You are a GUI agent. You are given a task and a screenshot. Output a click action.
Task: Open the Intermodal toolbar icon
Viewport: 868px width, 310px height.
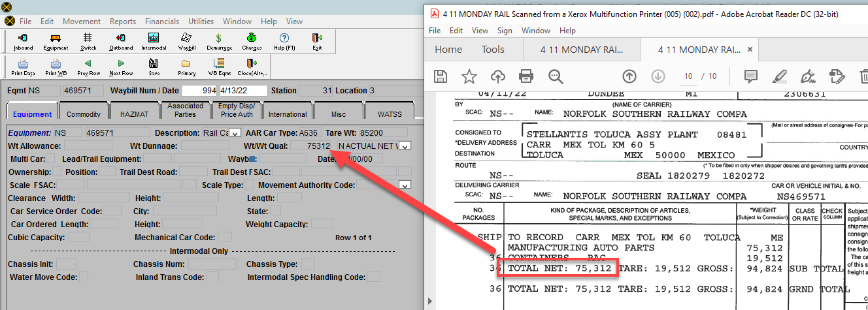(154, 41)
